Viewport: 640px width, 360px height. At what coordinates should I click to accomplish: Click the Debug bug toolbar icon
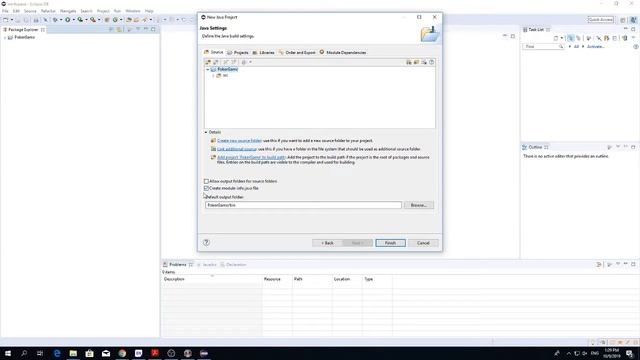point(55,20)
